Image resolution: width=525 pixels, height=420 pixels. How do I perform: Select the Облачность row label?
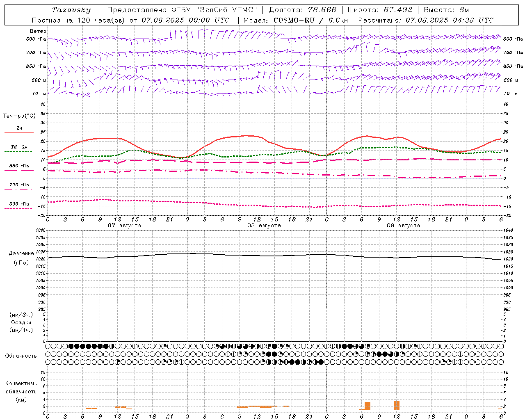point(21,356)
